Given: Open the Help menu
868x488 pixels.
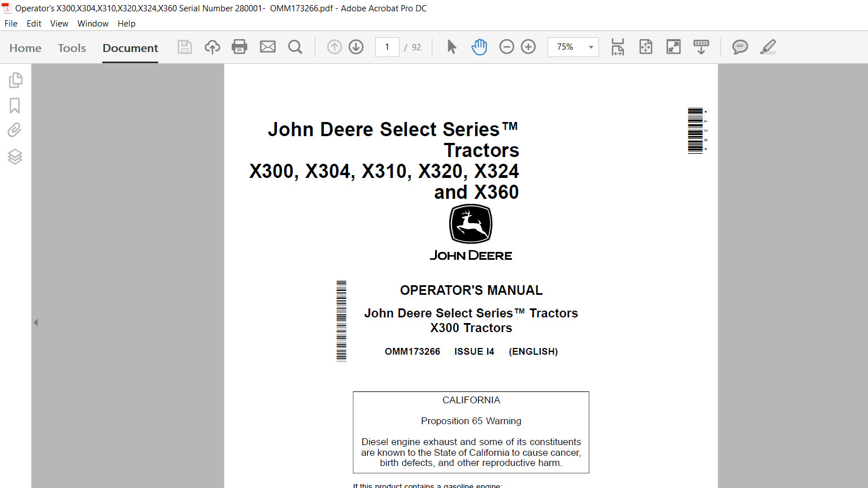Looking at the screenshot, I should [127, 24].
